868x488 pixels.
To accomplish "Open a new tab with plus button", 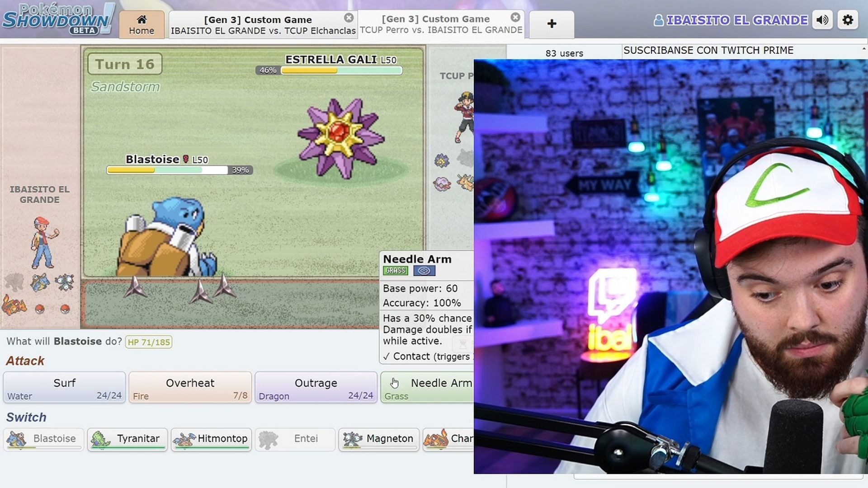I will (552, 23).
